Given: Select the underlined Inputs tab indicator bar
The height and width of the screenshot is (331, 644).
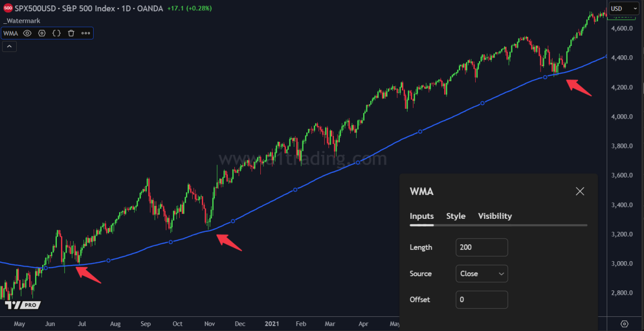Looking at the screenshot, I should [422, 224].
